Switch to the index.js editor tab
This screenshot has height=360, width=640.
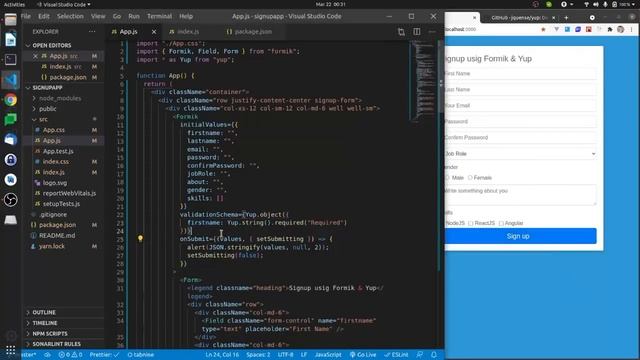(x=189, y=31)
